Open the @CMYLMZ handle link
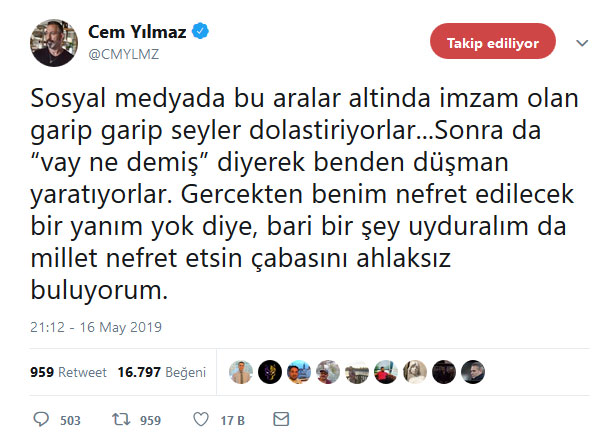The height and width of the screenshot is (446, 616). (x=124, y=54)
